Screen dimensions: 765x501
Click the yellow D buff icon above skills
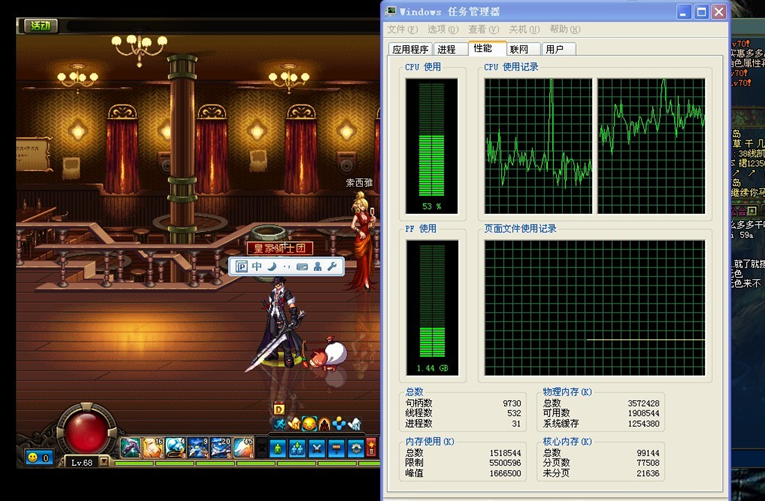pos(279,409)
